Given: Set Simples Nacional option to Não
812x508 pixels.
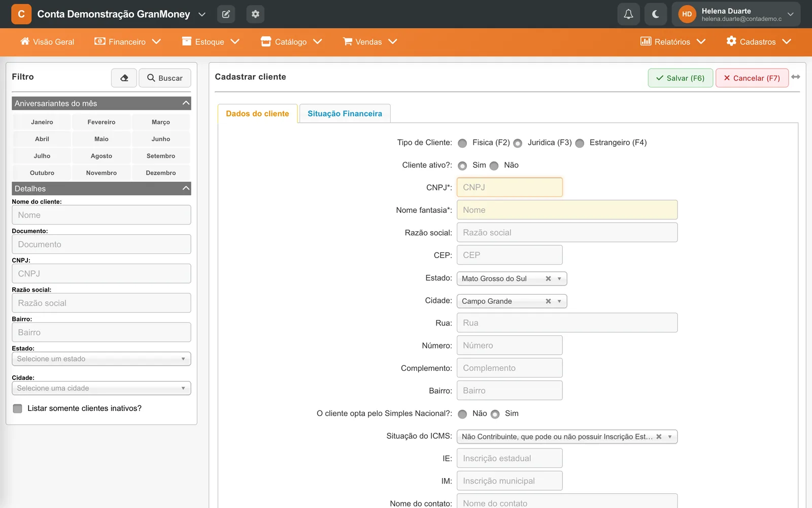Looking at the screenshot, I should [462, 414].
